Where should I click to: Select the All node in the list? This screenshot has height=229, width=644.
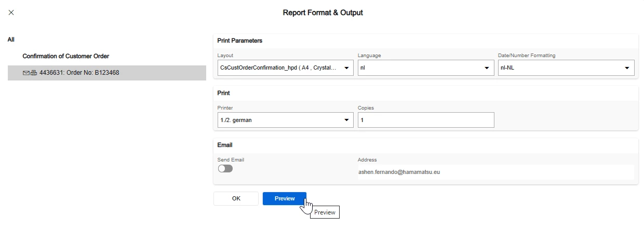(11, 39)
